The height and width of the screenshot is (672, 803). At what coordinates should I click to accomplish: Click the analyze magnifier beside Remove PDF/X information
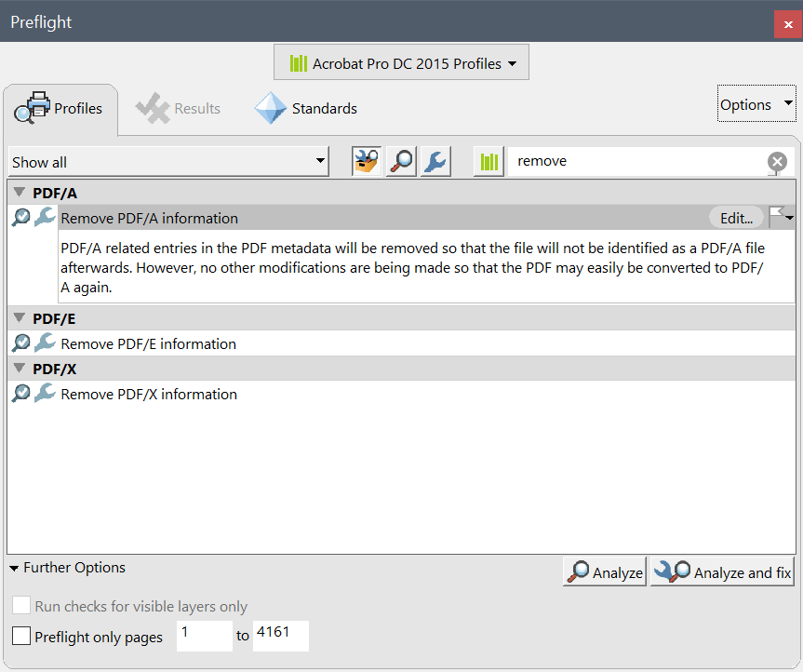click(20, 394)
